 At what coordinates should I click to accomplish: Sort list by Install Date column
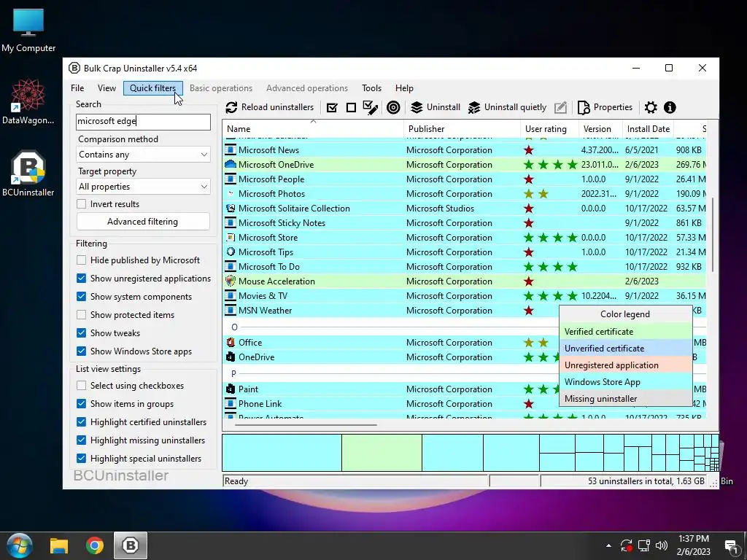point(649,128)
